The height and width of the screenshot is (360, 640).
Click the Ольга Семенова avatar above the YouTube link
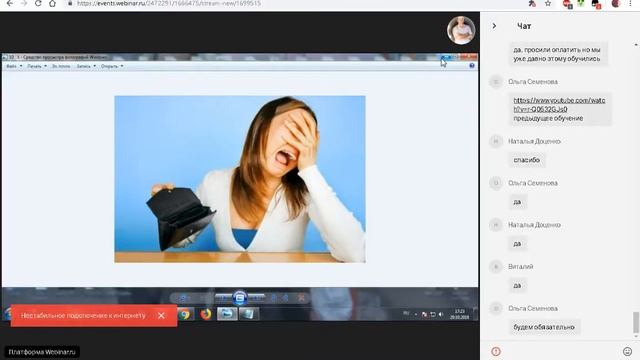click(496, 82)
